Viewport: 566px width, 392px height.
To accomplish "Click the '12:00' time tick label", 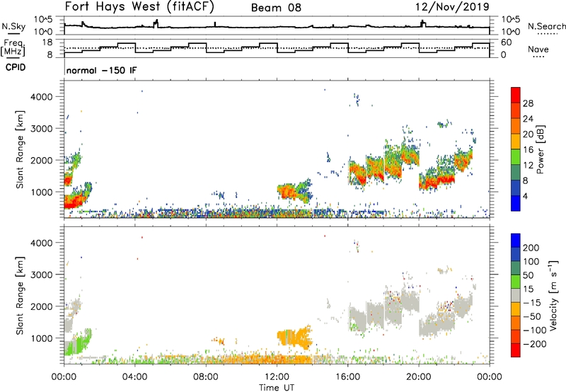I will [277, 377].
